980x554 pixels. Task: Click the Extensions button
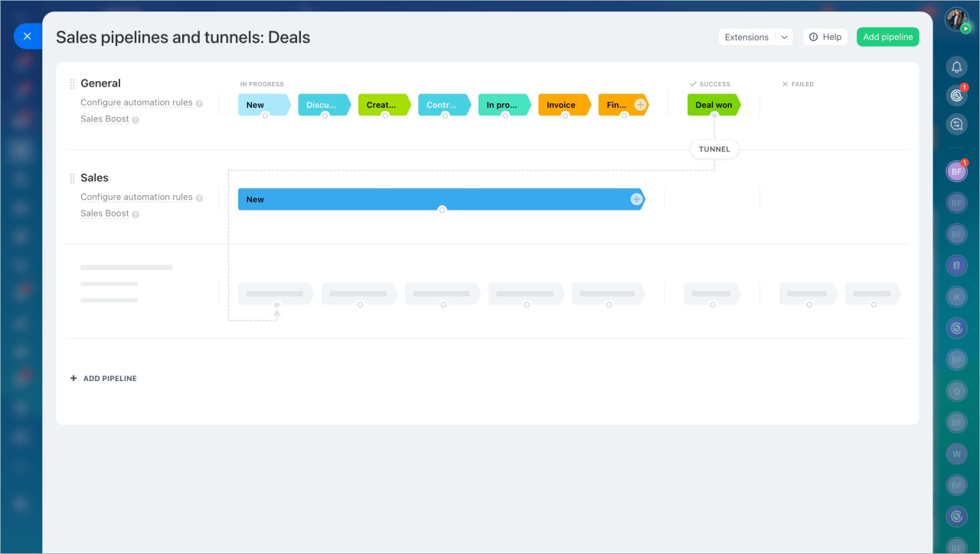746,37
